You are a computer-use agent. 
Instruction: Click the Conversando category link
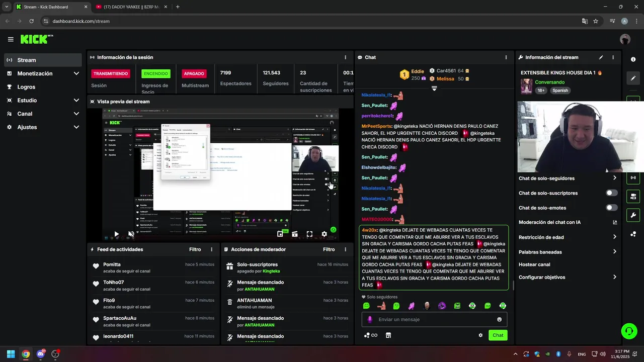(549, 82)
